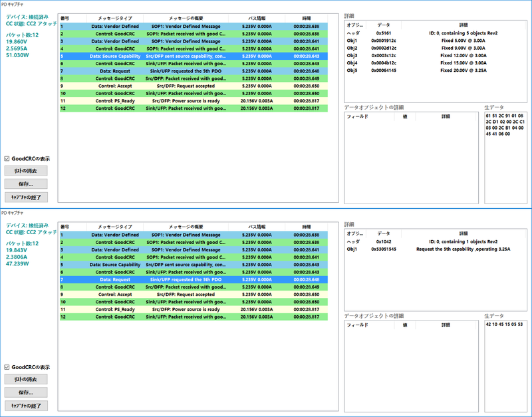This screenshot has height=417, width=532.
Task: Click フィールド column header in lower window
Action: click(370, 325)
